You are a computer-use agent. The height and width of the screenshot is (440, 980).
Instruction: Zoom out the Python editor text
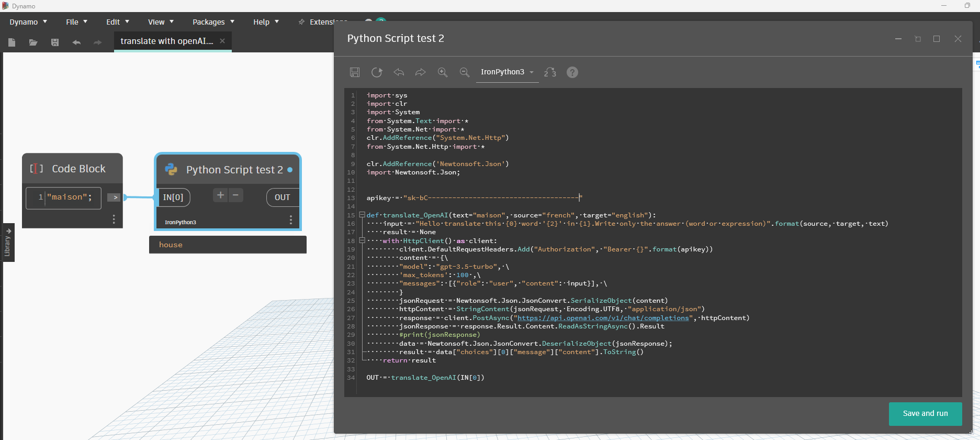point(464,72)
